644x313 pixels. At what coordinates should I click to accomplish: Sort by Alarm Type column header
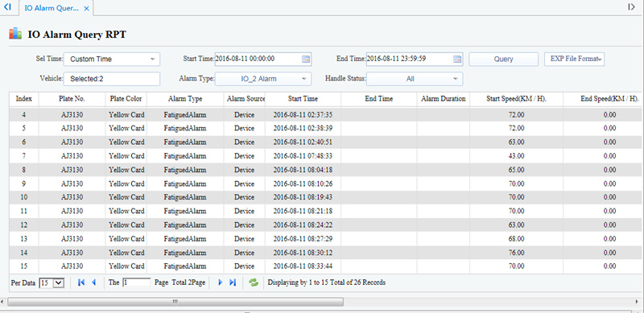coord(185,99)
